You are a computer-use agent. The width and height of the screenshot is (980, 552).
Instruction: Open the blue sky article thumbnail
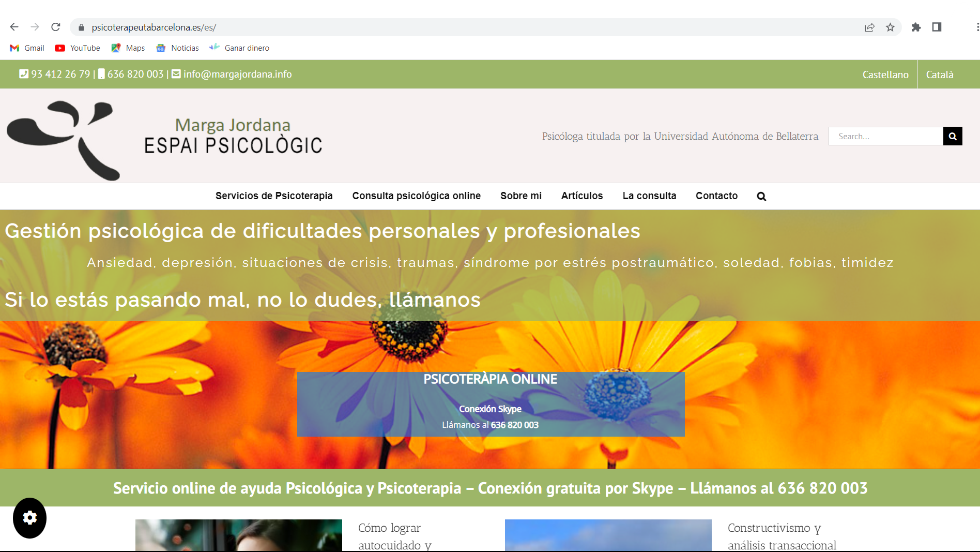click(x=608, y=535)
